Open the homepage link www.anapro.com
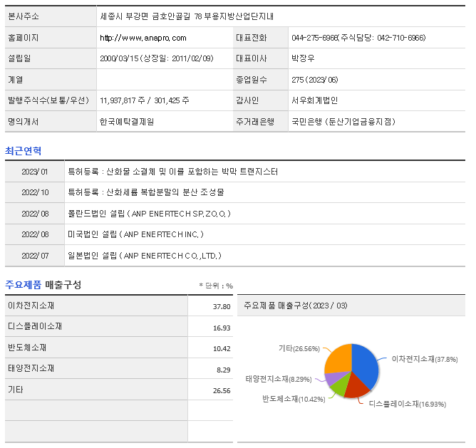Viewport: 476px width, 448px height. point(143,38)
